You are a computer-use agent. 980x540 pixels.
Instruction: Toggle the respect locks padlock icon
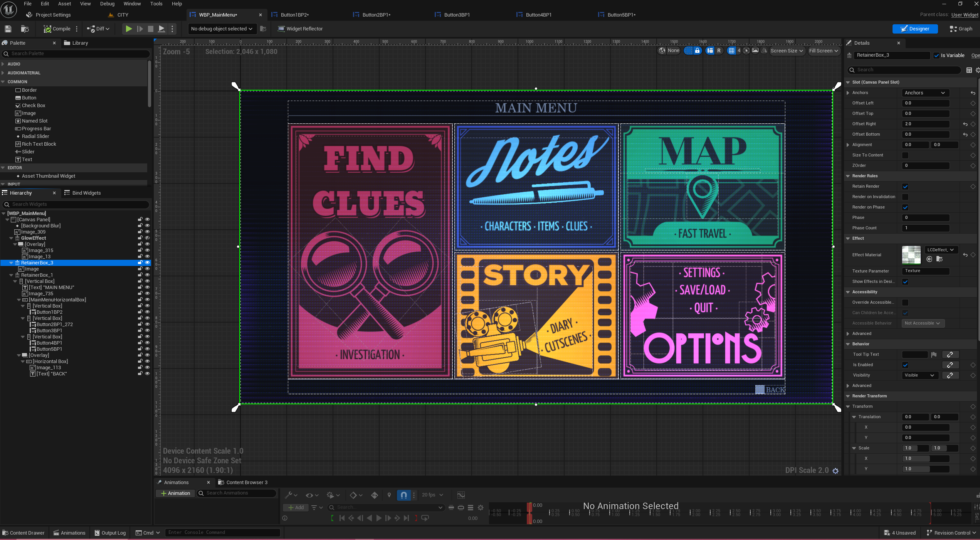coord(698,50)
